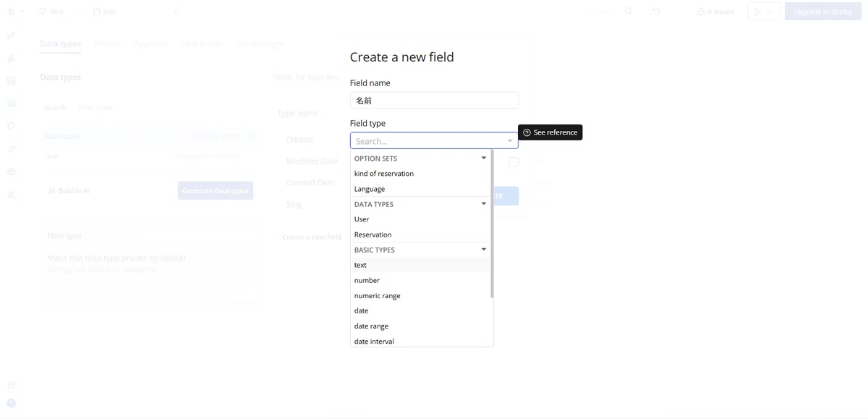Switch to the App data tab
Viewport: 868px width, 419px height.
[x=150, y=43]
